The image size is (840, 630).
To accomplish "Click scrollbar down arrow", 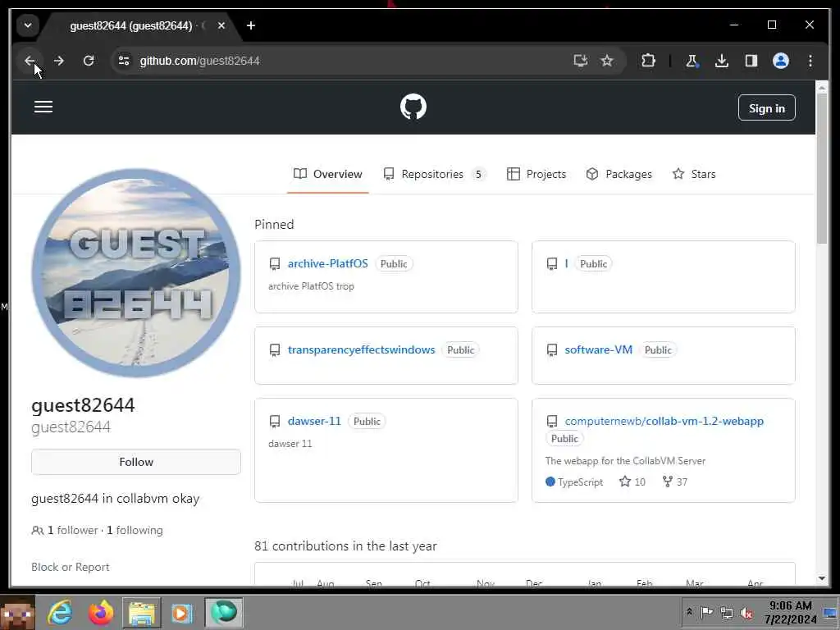I will click(x=822, y=578).
